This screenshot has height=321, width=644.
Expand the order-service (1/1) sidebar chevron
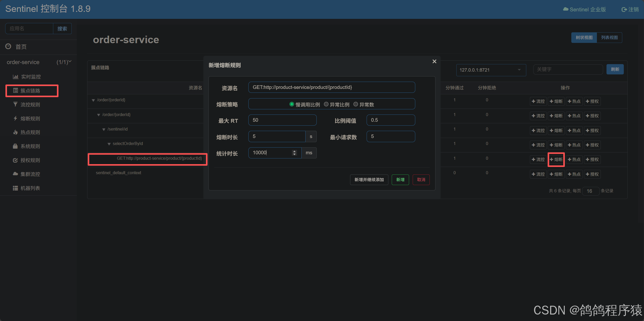tap(70, 62)
